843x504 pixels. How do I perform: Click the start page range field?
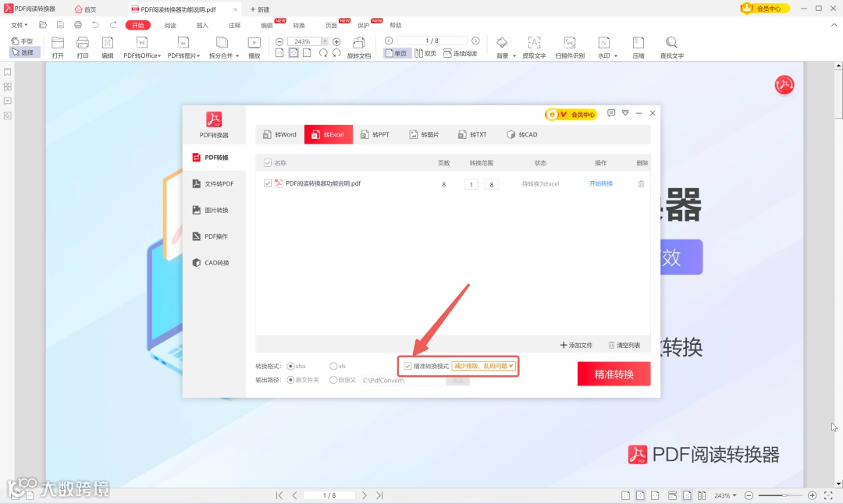click(471, 184)
